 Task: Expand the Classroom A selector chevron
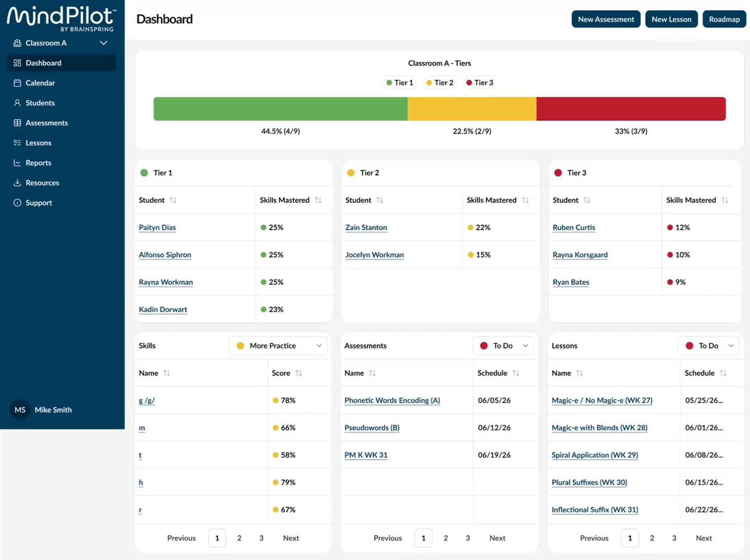[x=103, y=43]
